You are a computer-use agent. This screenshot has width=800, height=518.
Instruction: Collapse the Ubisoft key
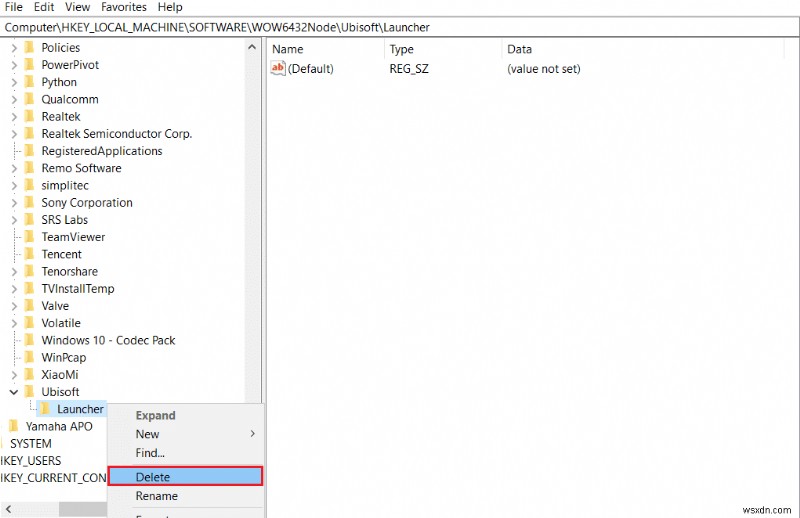[x=14, y=392]
